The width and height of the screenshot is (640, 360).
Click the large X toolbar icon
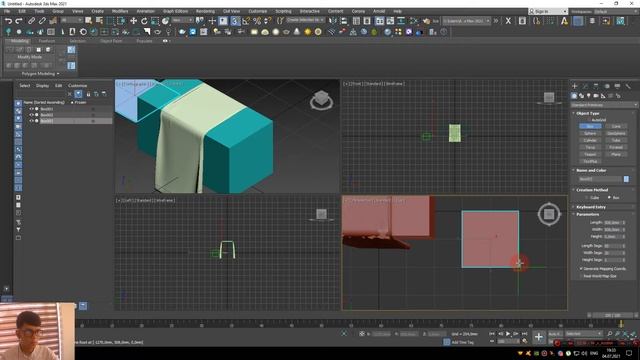pyautogui.click(x=508, y=21)
